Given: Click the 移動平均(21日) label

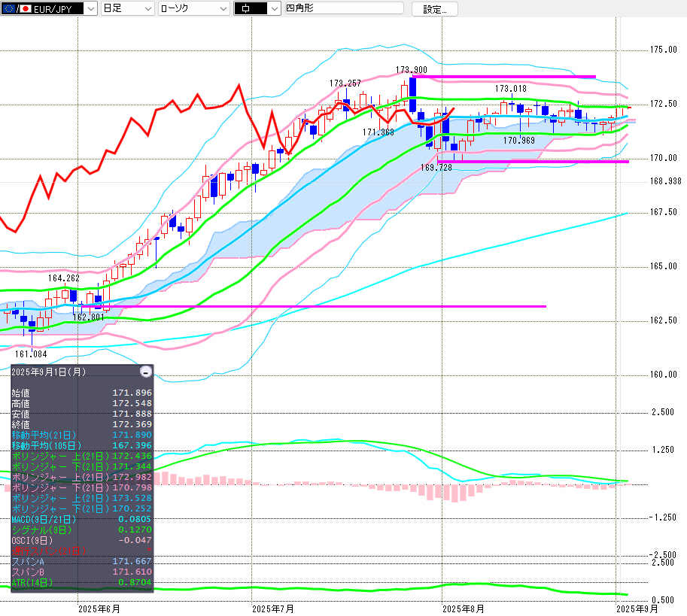Looking at the screenshot, I should (44, 435).
